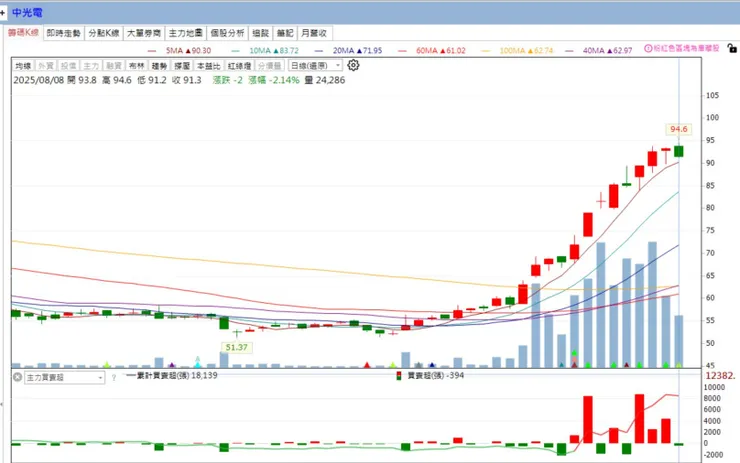Toggle the 本益比 overlay button
Image resolution: width=740 pixels, height=463 pixels.
(x=208, y=66)
